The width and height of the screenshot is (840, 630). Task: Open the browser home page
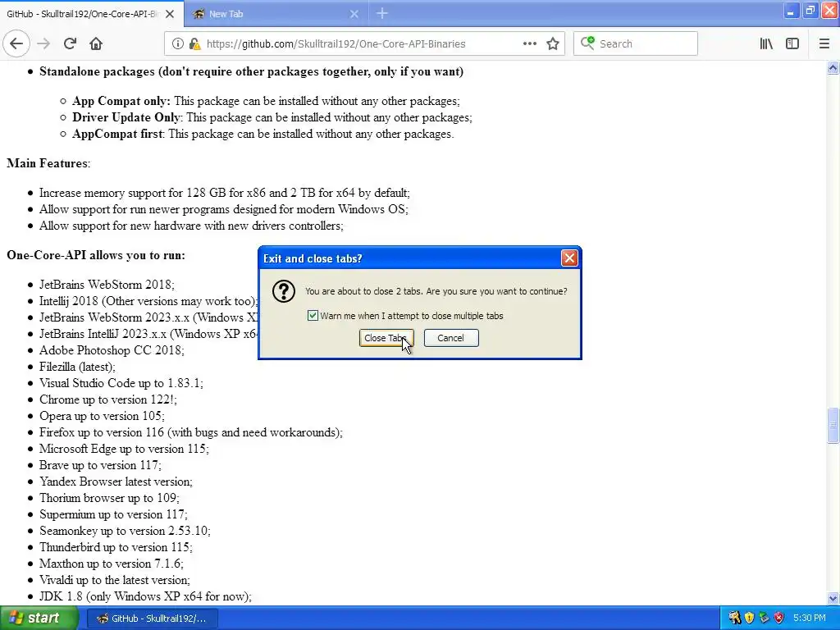pos(96,43)
